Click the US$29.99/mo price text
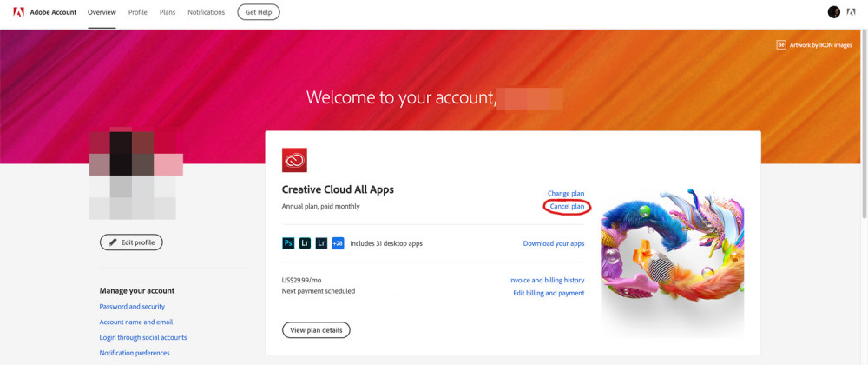This screenshot has height=365, width=868. (302, 280)
